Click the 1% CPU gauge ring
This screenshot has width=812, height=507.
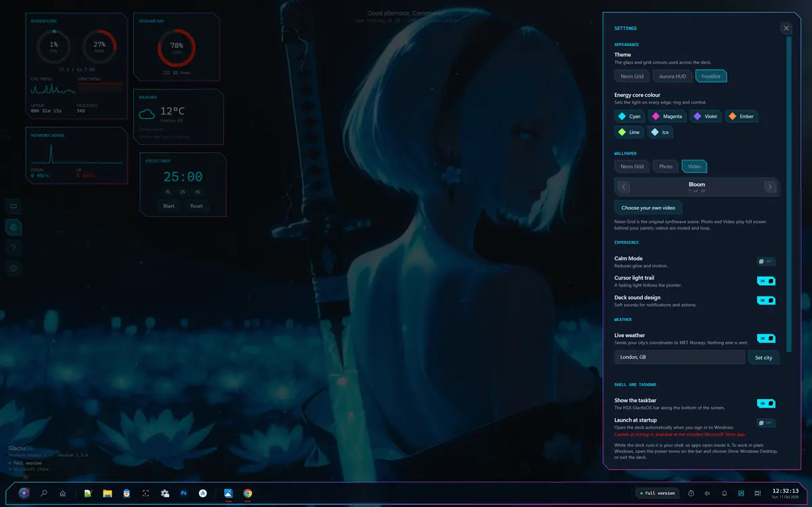(53, 47)
